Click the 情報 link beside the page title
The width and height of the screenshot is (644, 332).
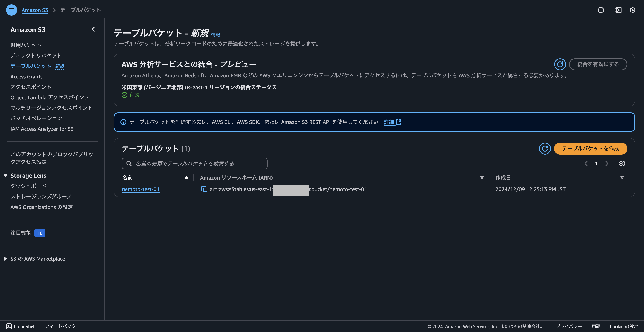click(215, 34)
